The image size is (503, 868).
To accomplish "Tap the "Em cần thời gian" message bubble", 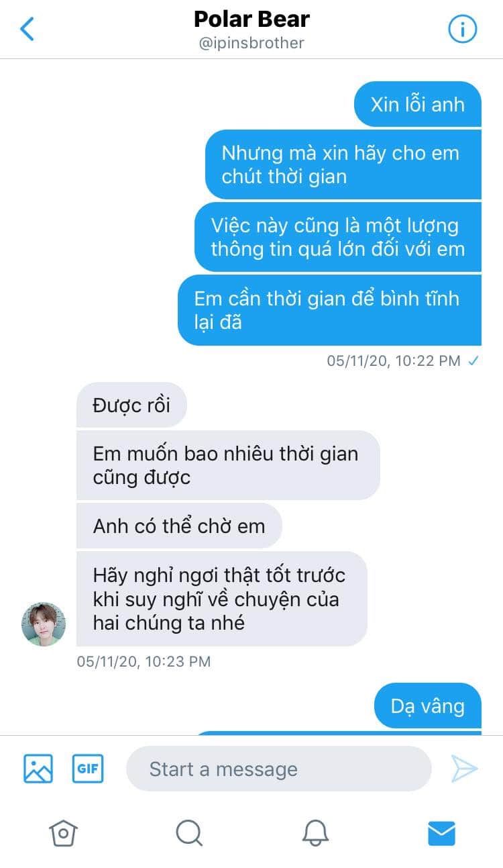I will click(329, 310).
